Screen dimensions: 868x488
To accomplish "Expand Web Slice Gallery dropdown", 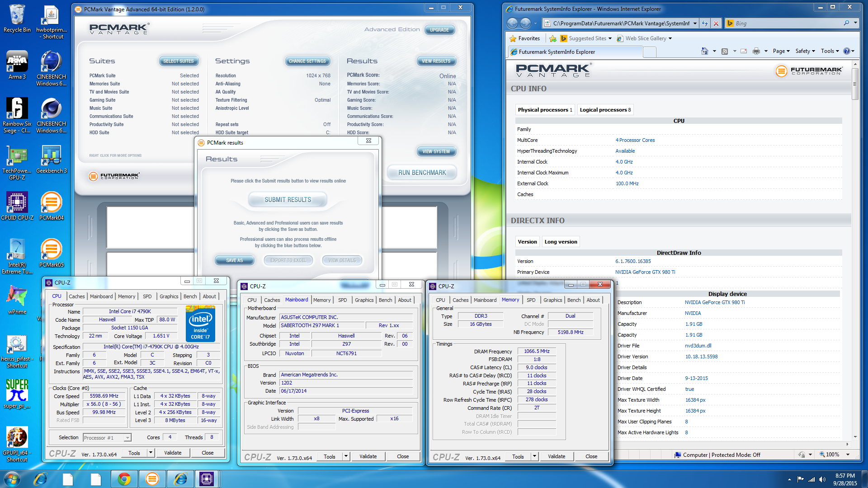I will (670, 38).
